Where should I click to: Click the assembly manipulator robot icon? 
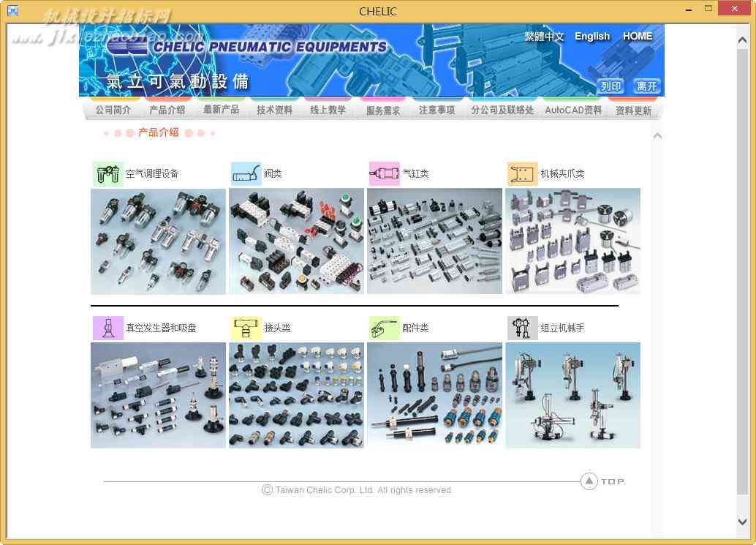[522, 328]
